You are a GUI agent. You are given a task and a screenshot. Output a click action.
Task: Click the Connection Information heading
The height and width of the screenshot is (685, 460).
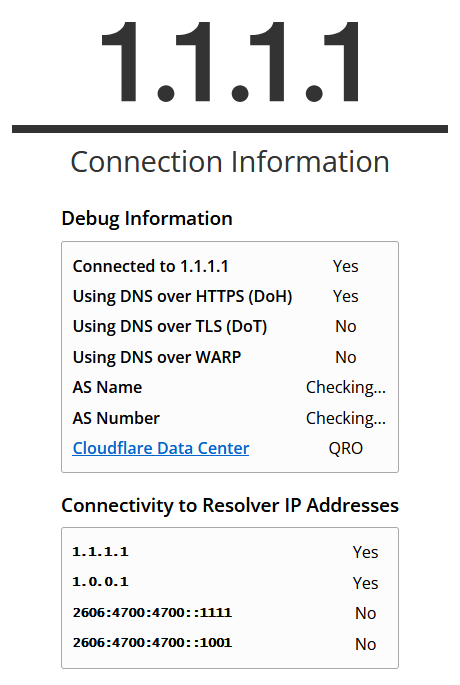pos(230,162)
